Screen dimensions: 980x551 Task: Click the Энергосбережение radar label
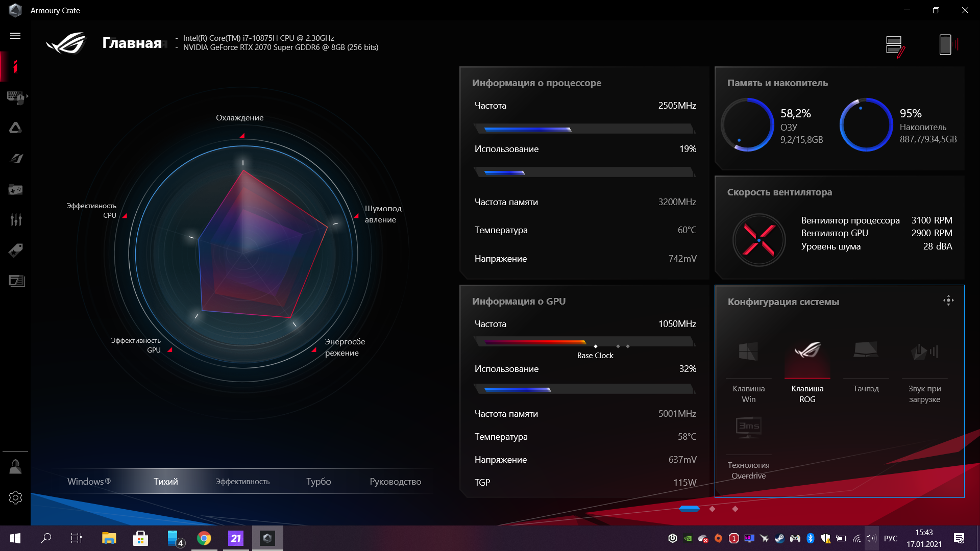pyautogui.click(x=345, y=347)
